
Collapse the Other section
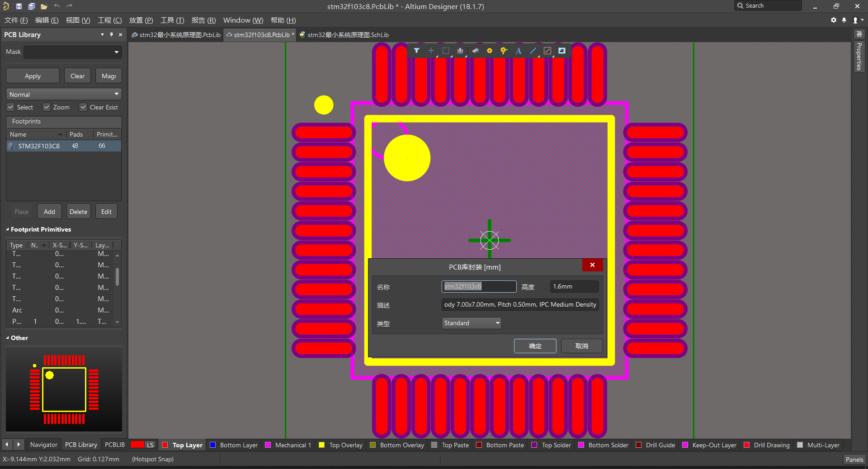point(7,338)
